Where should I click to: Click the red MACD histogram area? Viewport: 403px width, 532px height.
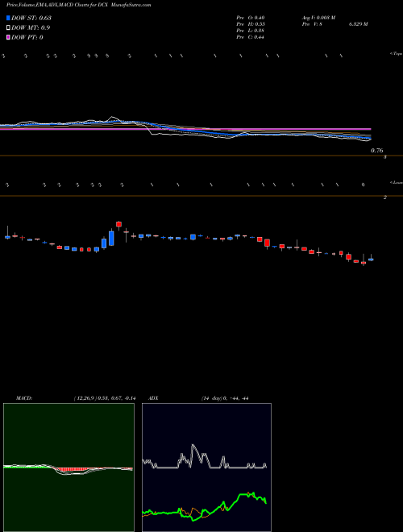[x=73, y=470]
